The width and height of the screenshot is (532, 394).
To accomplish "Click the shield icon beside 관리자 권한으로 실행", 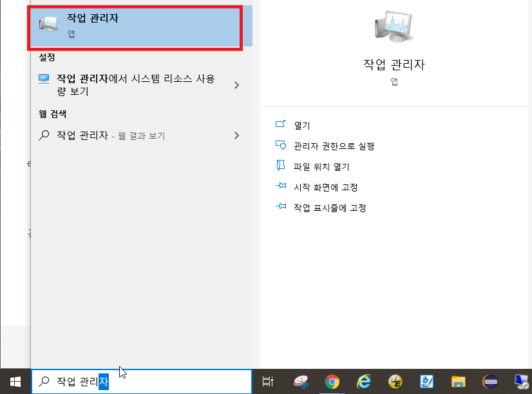I will pyautogui.click(x=281, y=145).
